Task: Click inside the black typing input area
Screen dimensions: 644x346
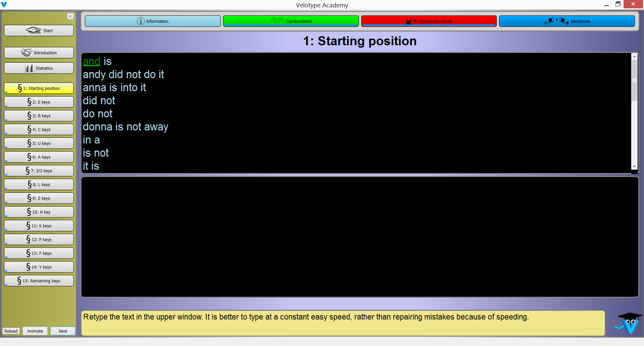Action: coord(360,237)
